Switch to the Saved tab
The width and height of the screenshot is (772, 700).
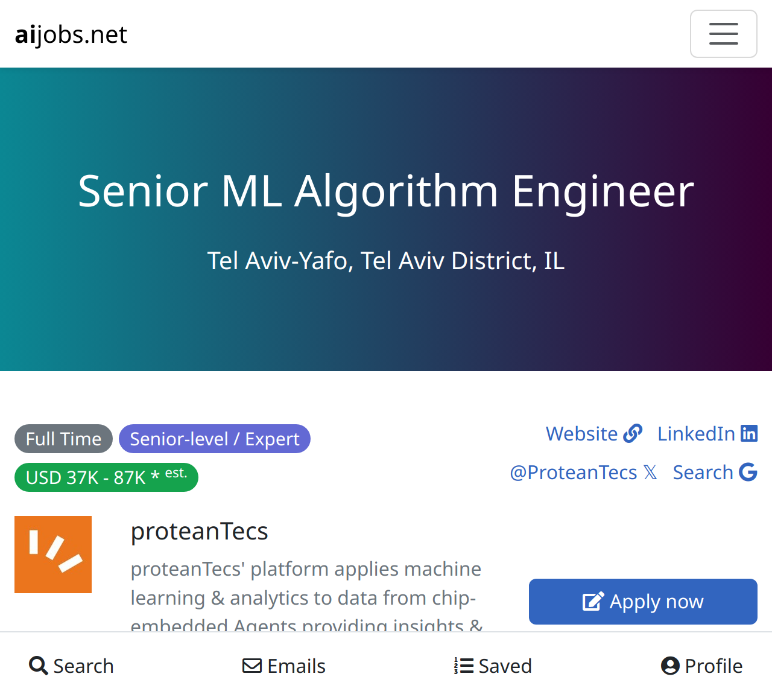point(493,666)
